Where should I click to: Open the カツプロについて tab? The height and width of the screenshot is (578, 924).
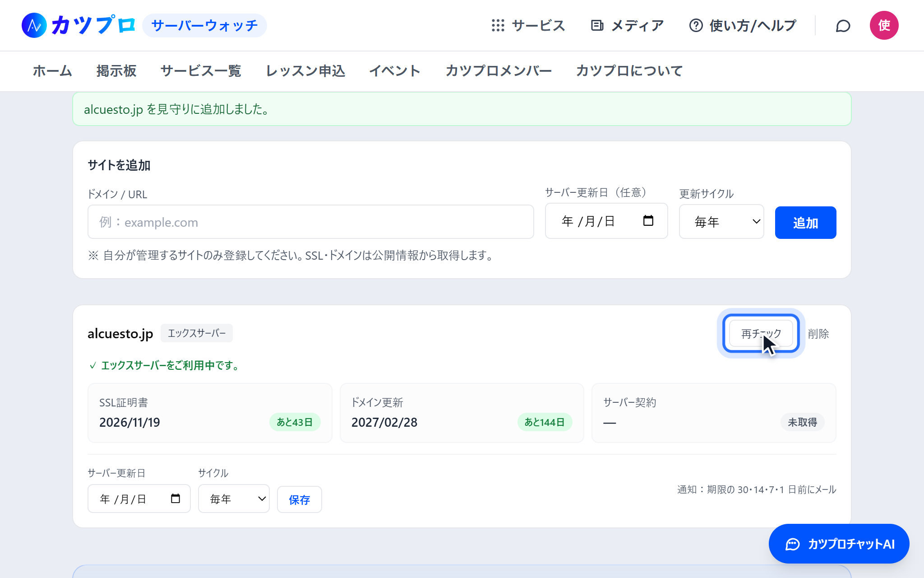pyautogui.click(x=629, y=71)
